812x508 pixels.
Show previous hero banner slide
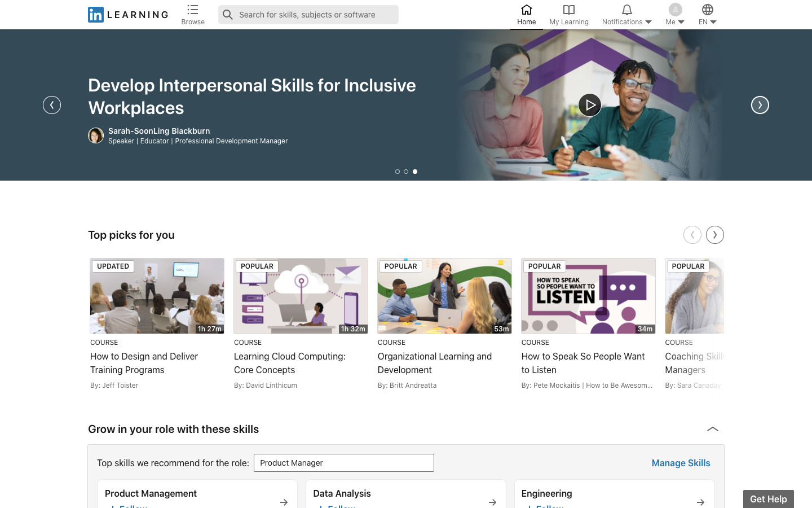pyautogui.click(x=52, y=105)
